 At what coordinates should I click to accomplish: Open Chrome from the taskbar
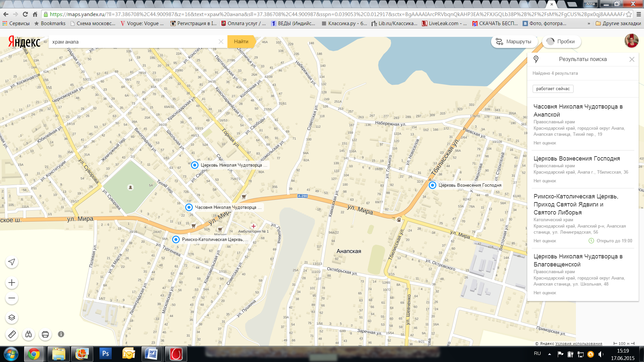tap(34, 354)
